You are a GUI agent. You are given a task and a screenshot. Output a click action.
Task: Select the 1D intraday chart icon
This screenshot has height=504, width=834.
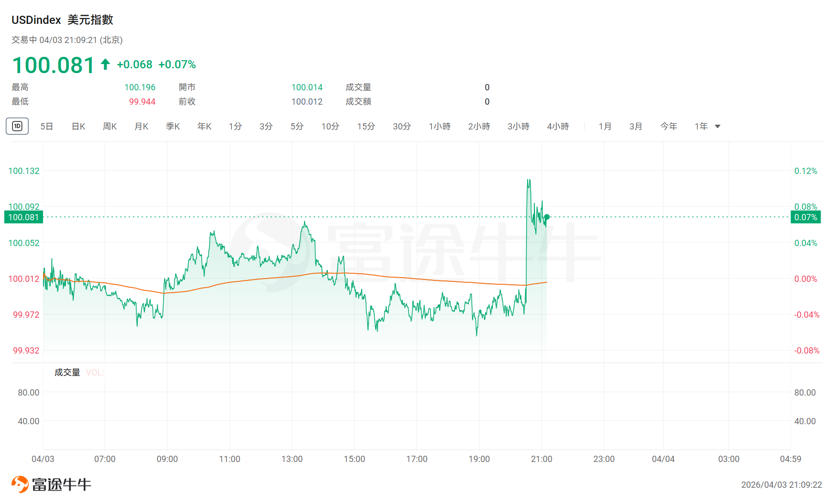click(17, 126)
